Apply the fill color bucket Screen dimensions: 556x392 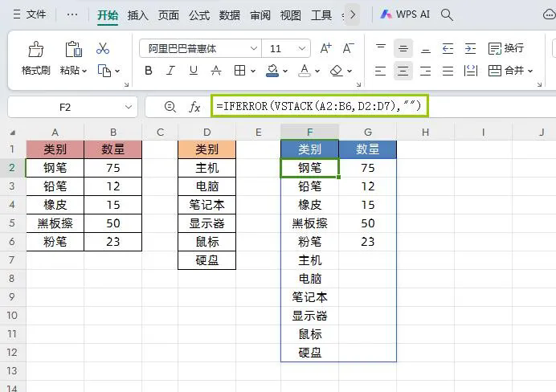coord(272,71)
